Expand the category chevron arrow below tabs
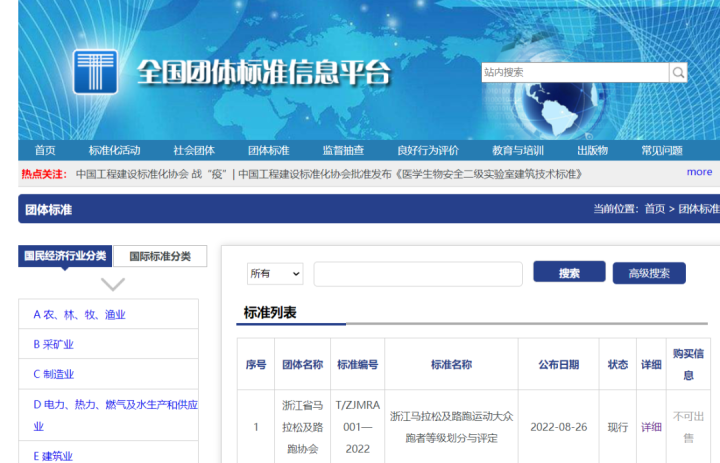Screen dimensions: 720x463 pos(113,284)
